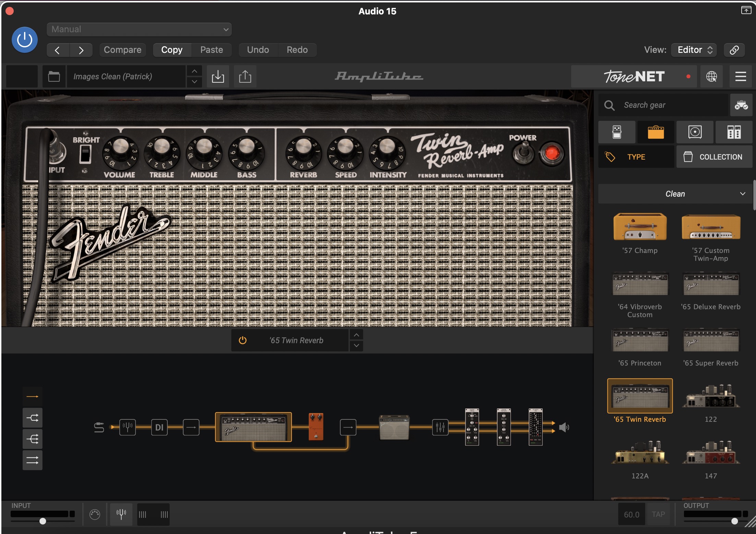Screen dimensions: 756x534
Task: Select the TYPE filter tab
Action: coord(636,157)
